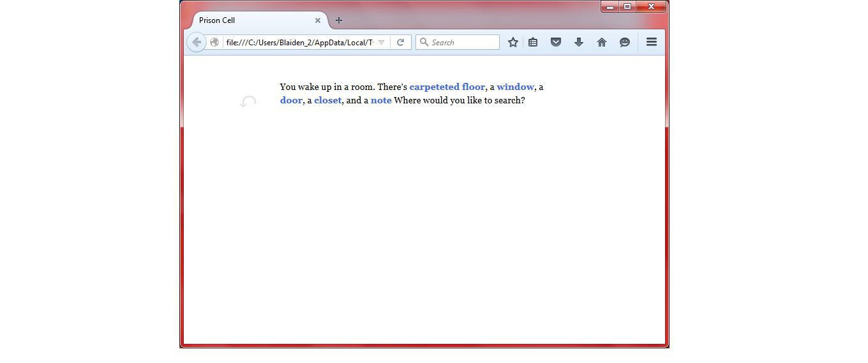Follow the 'carpeteted floor' link

point(447,87)
